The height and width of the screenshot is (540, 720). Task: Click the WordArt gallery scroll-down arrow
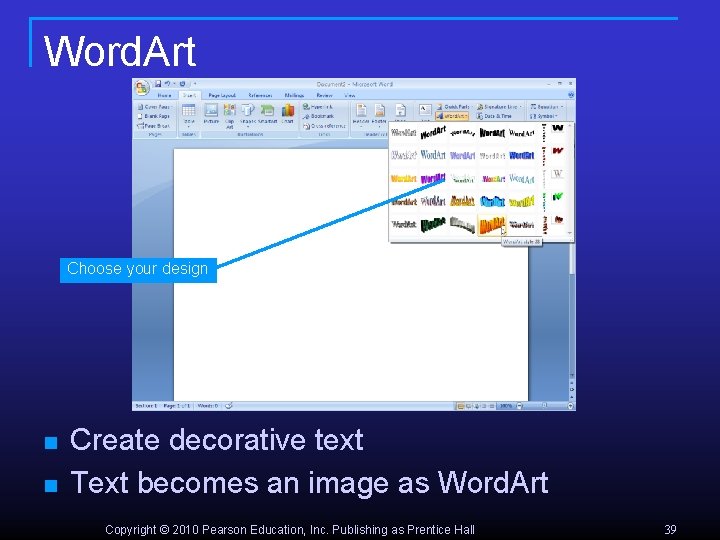571,233
